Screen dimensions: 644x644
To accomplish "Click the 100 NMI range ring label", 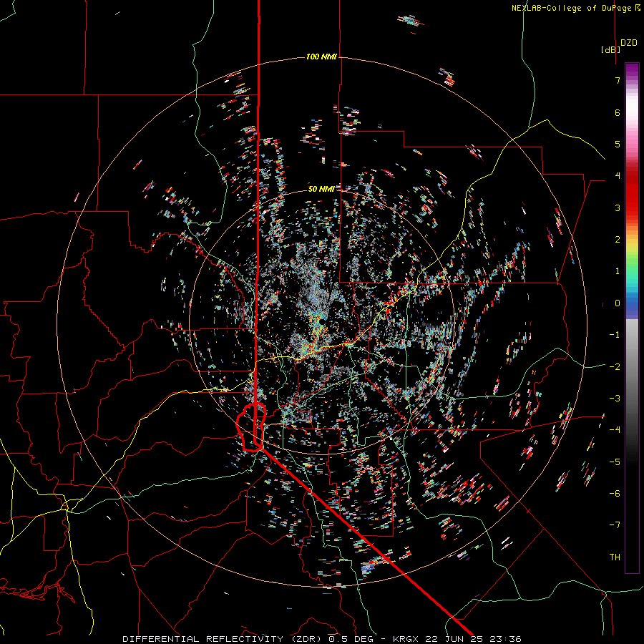I will pyautogui.click(x=321, y=57).
